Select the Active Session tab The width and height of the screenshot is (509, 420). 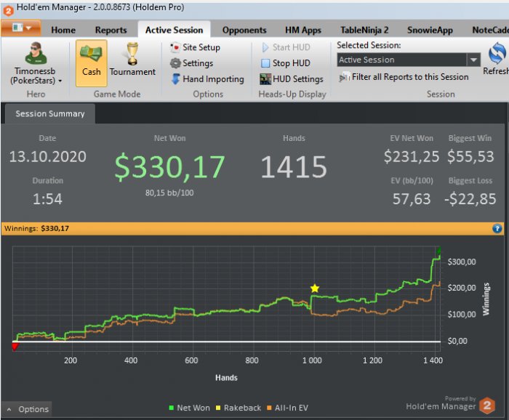(174, 30)
